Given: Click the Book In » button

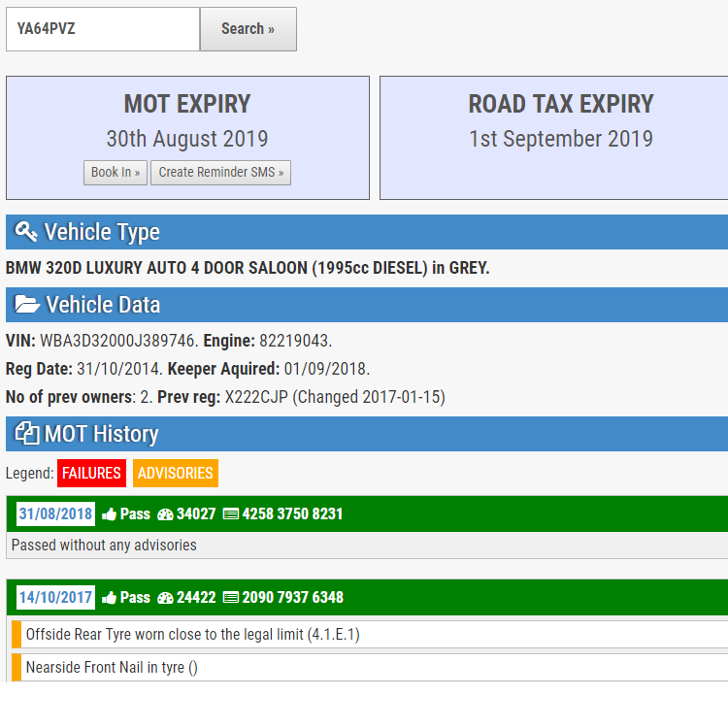Looking at the screenshot, I should [116, 173].
